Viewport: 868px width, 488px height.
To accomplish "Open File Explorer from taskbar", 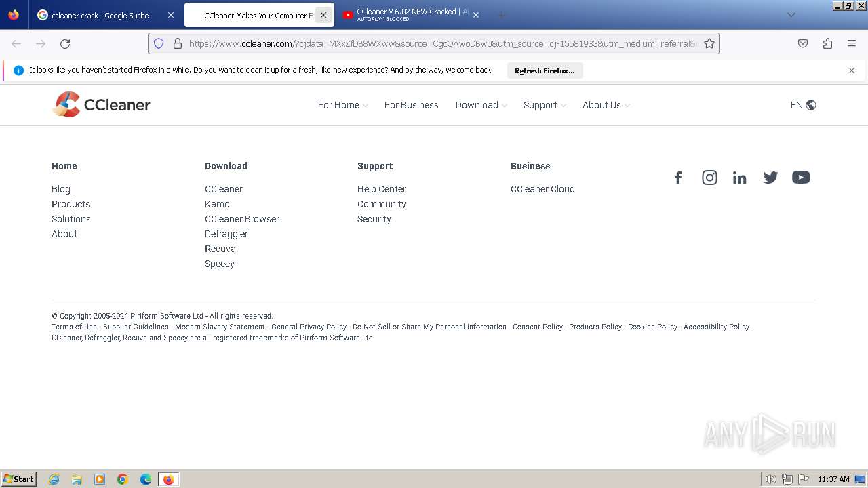I will coord(77,479).
